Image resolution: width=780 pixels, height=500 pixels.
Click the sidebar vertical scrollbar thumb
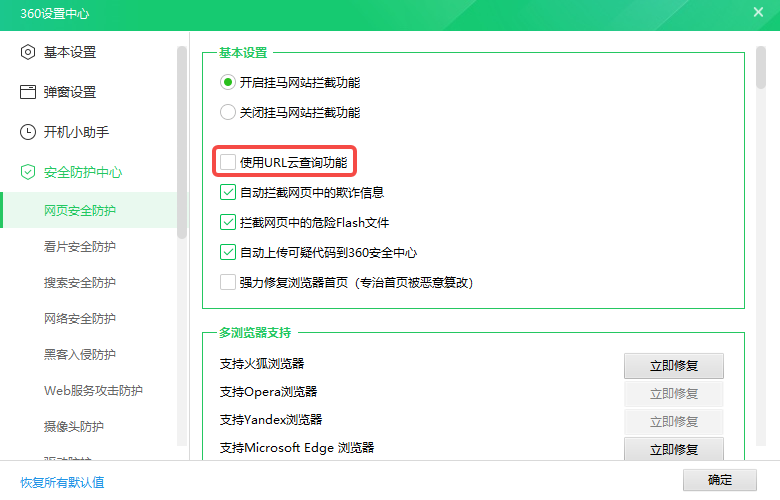[x=182, y=142]
